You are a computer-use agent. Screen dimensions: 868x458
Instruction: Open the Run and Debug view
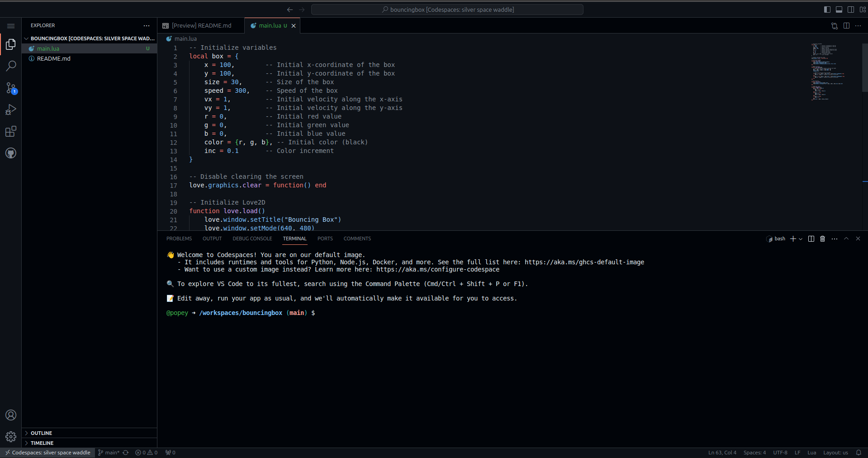[x=11, y=110]
